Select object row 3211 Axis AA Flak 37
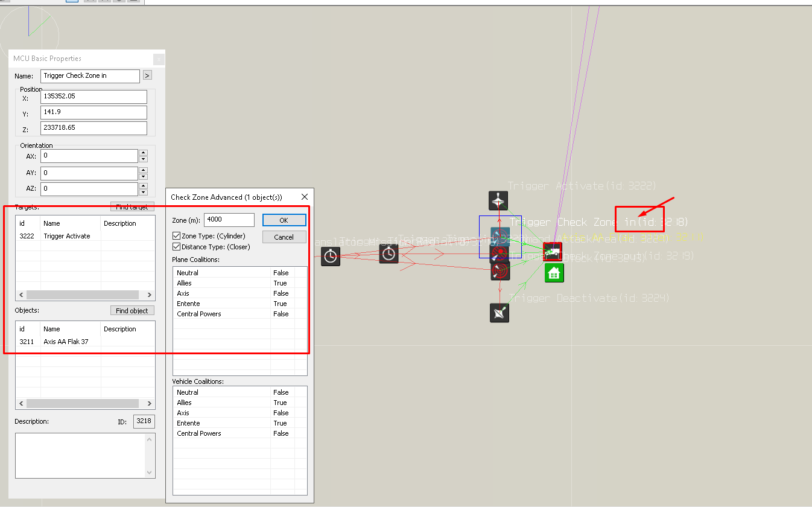This screenshot has height=507, width=812. [x=85, y=342]
